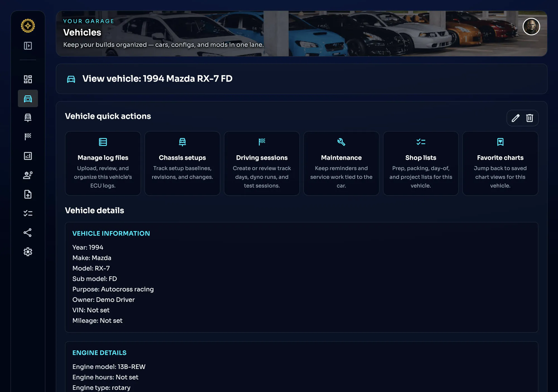Click the 'VIN: Not set' text
558x392 pixels.
91,310
